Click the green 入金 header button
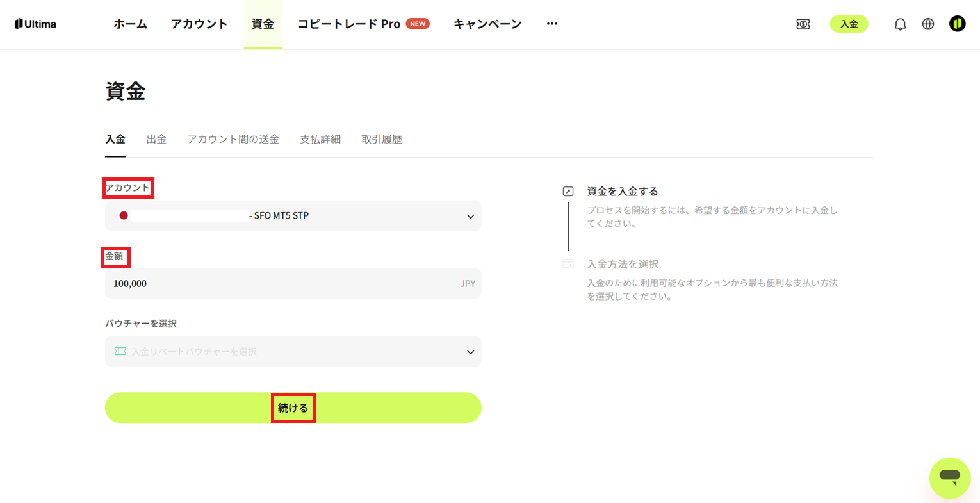The image size is (980, 503). coord(849,24)
